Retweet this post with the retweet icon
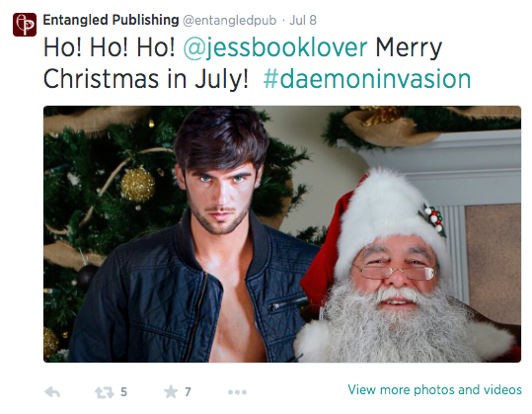Screen dimensions: 532x414 coord(105,392)
